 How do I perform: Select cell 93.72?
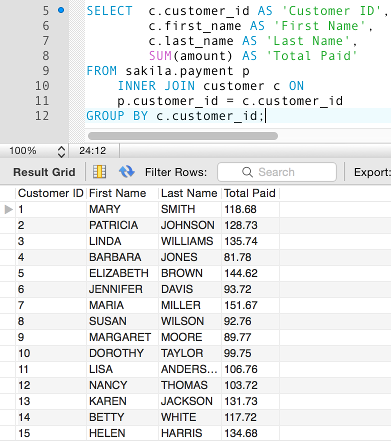pyautogui.click(x=250, y=289)
